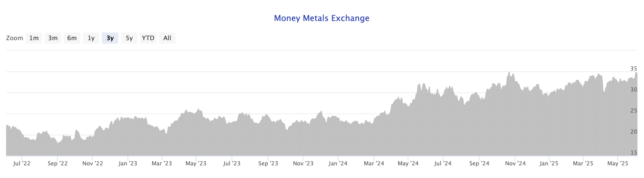The image size is (644, 178).
Task: Select the 5y zoom range
Action: [x=129, y=38]
